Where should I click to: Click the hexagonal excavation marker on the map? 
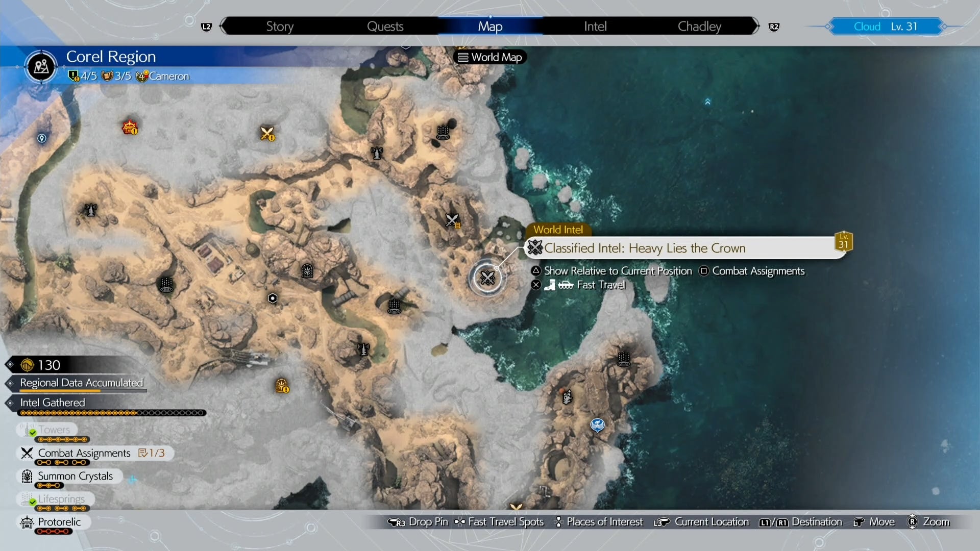click(x=273, y=299)
